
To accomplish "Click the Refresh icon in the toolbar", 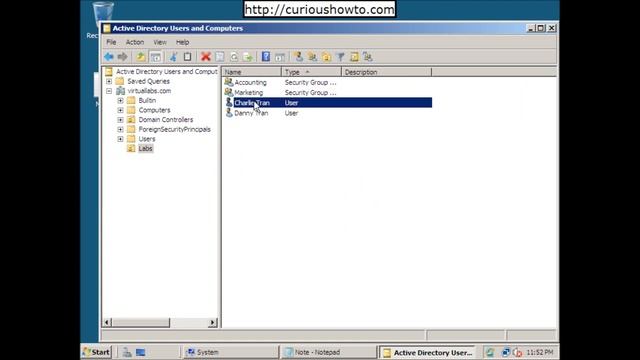I will pyautogui.click(x=234, y=57).
